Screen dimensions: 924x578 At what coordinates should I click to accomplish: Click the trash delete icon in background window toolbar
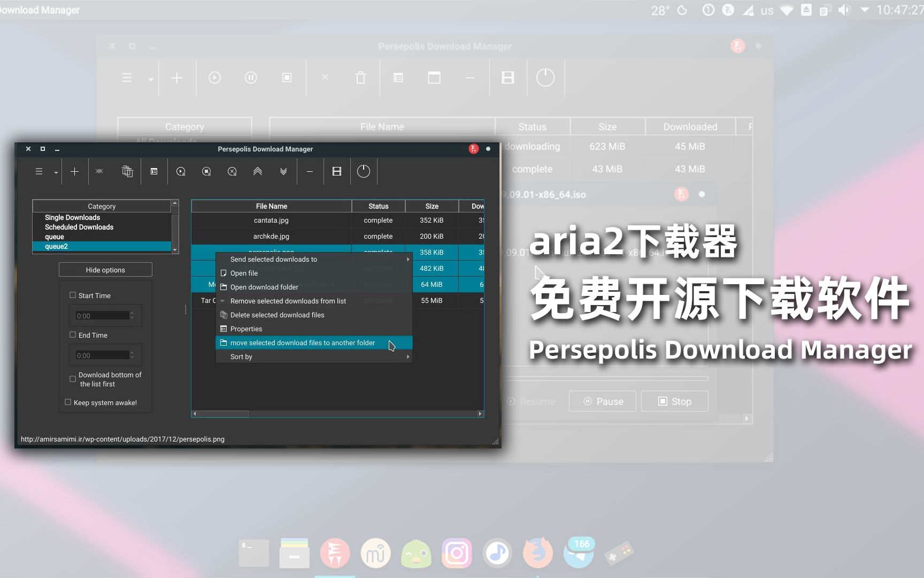[x=361, y=78]
